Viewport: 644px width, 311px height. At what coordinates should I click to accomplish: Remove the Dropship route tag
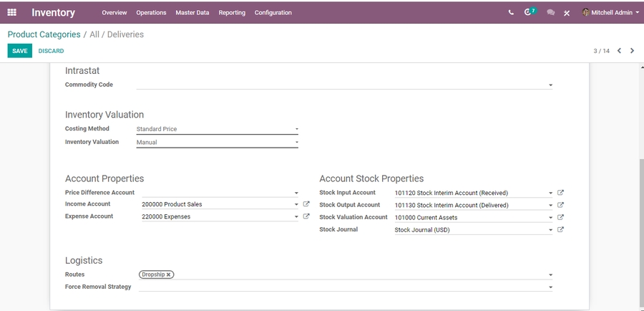pos(169,274)
